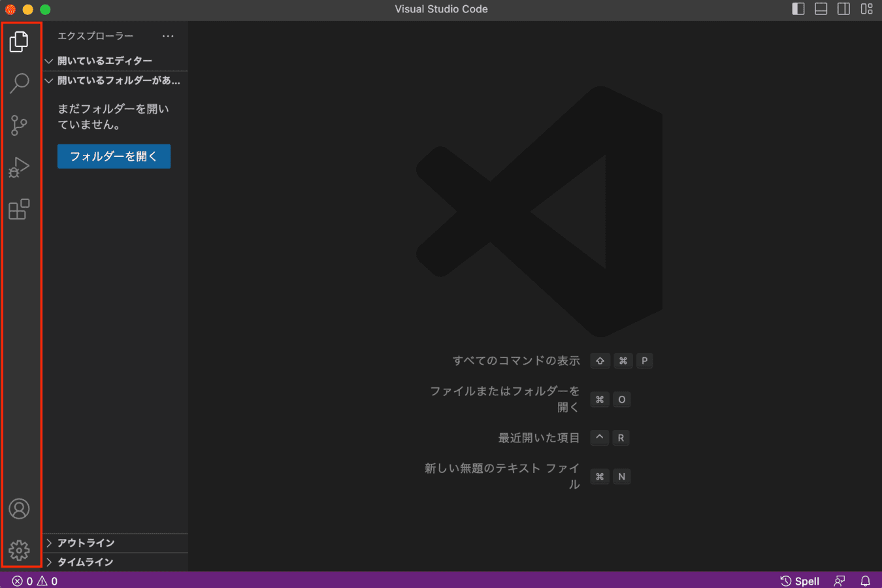Click the O key hint badge
The image size is (882, 588).
[x=622, y=399]
